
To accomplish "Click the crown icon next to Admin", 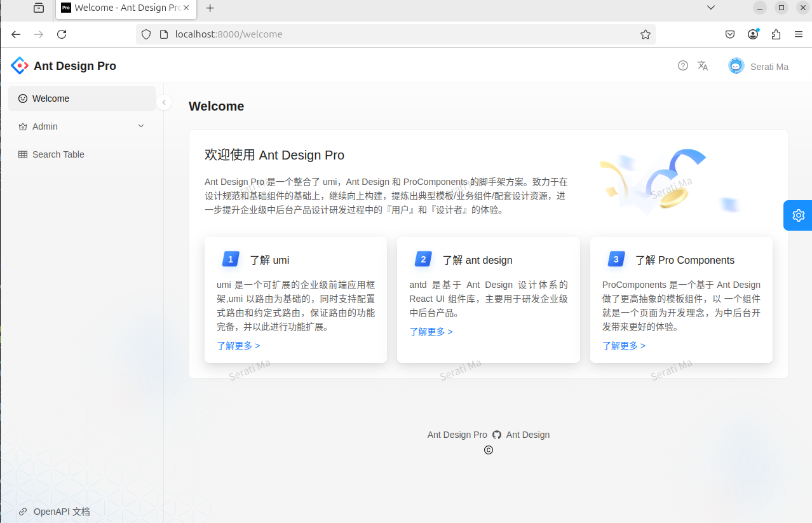I will pyautogui.click(x=23, y=126).
